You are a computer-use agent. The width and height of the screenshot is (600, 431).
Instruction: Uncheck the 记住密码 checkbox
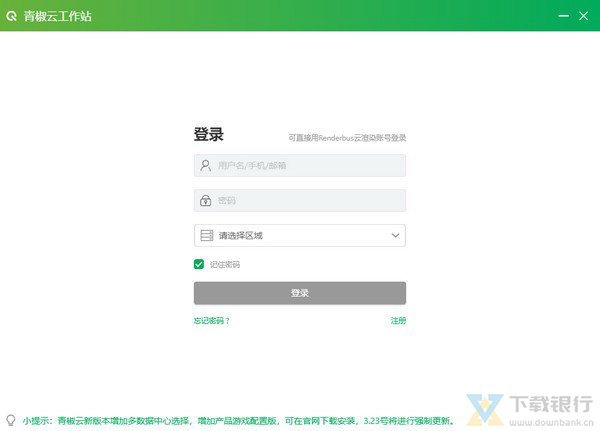click(199, 264)
